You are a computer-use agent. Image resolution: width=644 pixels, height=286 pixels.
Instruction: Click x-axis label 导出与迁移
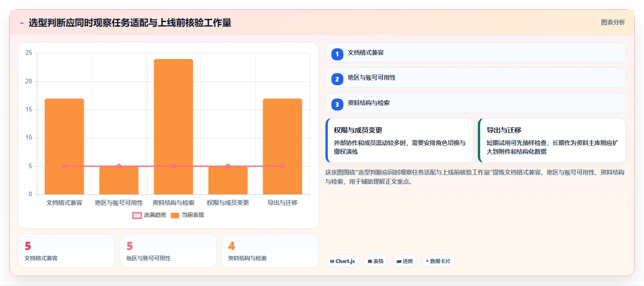coord(282,203)
